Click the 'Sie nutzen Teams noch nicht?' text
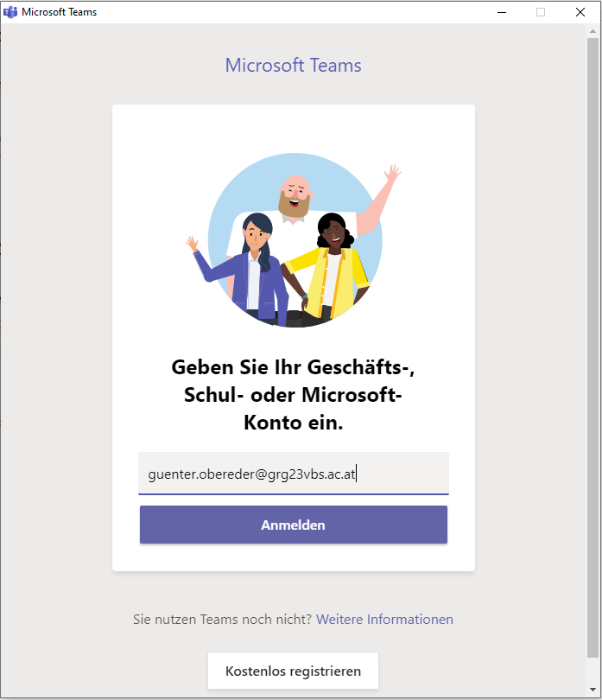 [222, 619]
